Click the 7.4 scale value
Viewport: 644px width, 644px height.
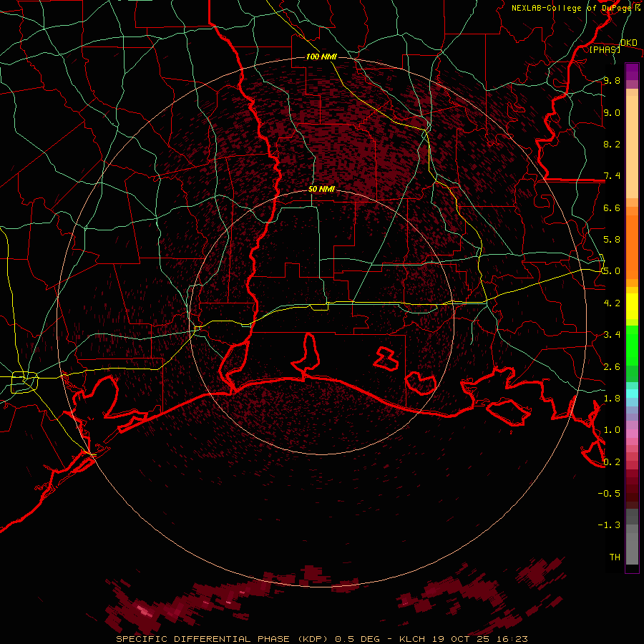[612, 176]
